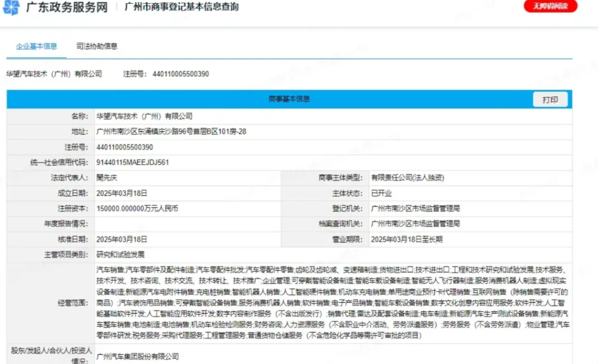Select 营业期限 value 2025年03月18日至长期

coord(407,239)
